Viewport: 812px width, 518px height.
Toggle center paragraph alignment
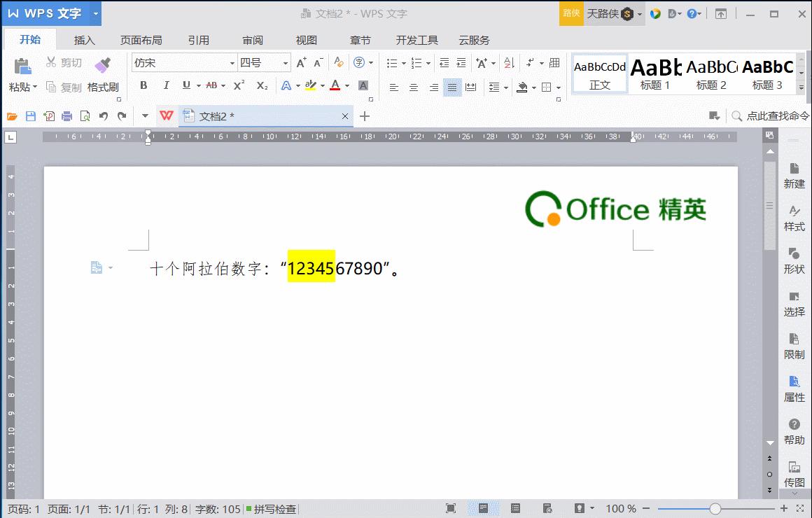(413, 87)
